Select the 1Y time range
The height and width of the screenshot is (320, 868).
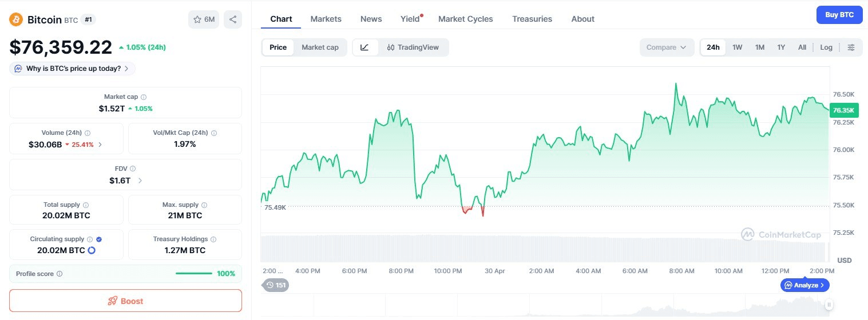[x=781, y=47]
